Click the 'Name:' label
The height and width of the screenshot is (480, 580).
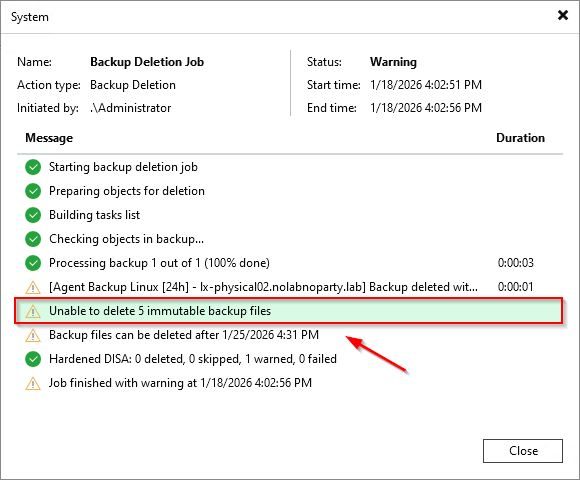[x=34, y=62]
